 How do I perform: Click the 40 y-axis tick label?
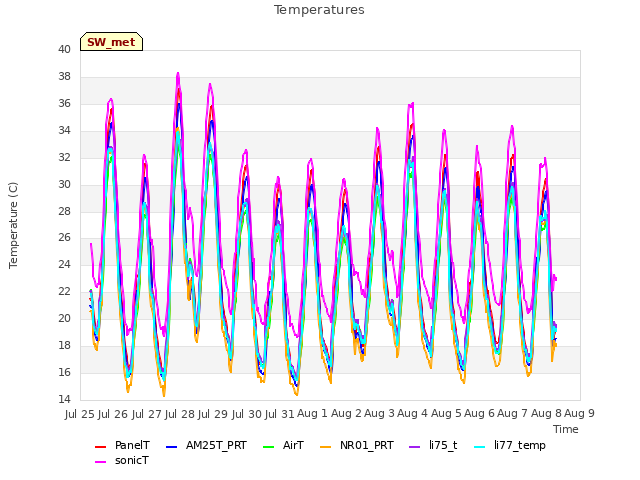pyautogui.click(x=64, y=49)
